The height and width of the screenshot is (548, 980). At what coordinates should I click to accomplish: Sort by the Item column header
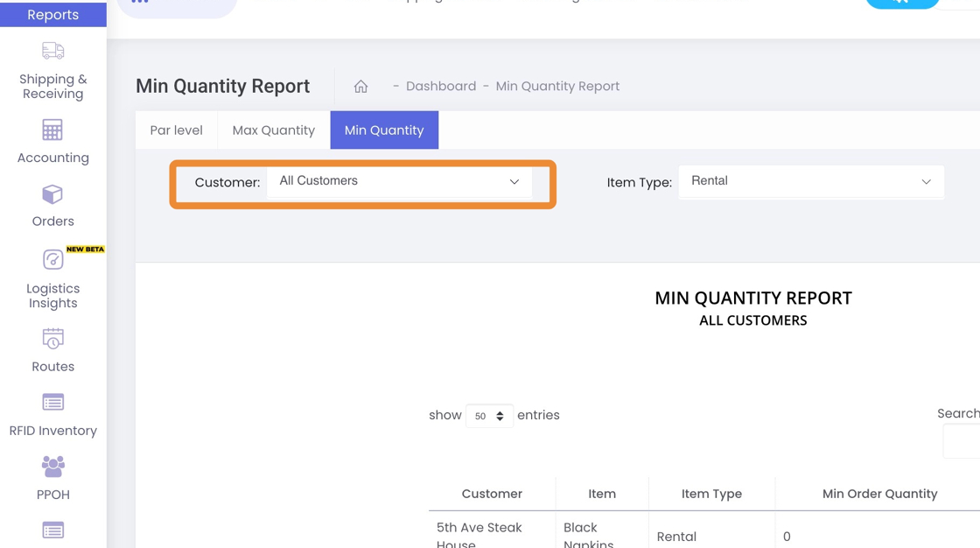point(602,494)
